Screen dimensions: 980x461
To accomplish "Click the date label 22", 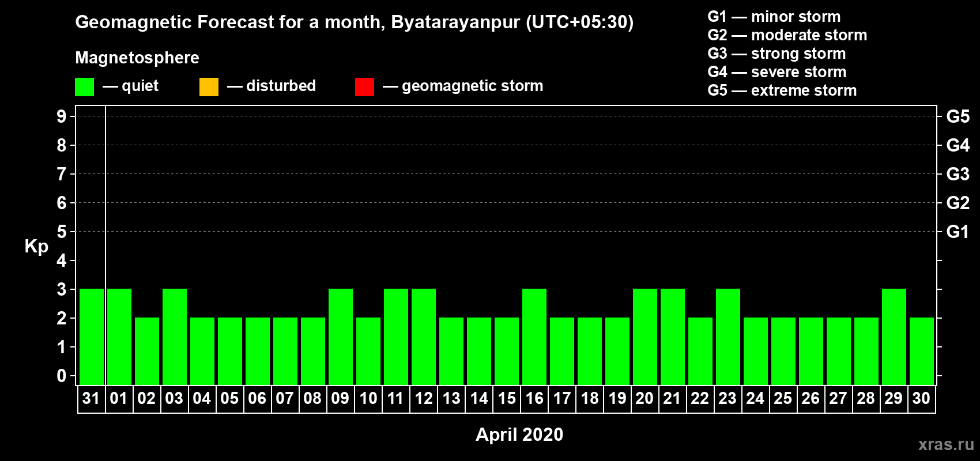I will click(700, 398).
